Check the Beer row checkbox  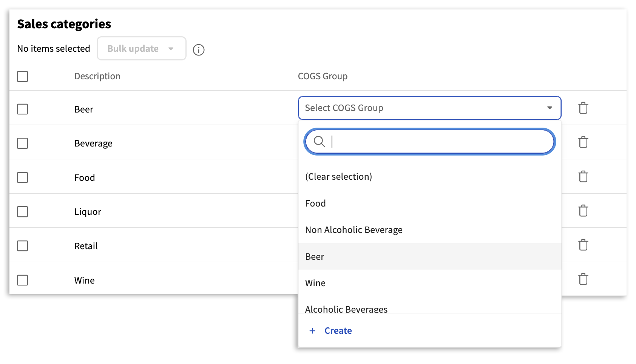point(23,110)
